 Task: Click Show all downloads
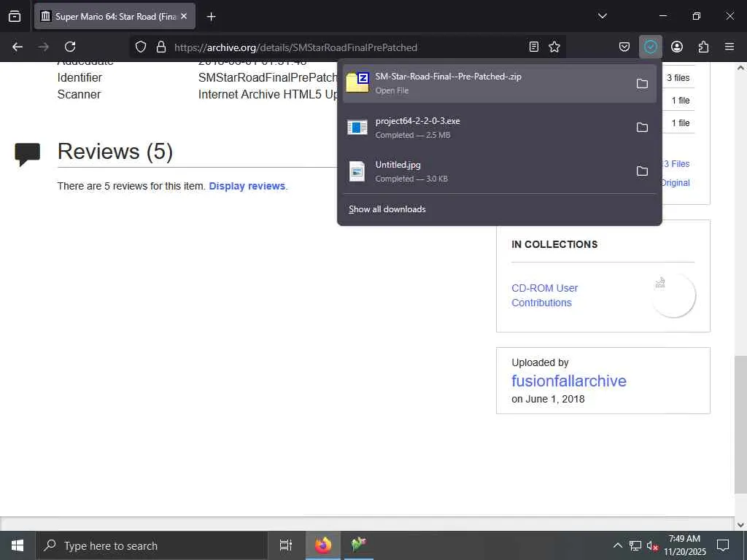[387, 209]
